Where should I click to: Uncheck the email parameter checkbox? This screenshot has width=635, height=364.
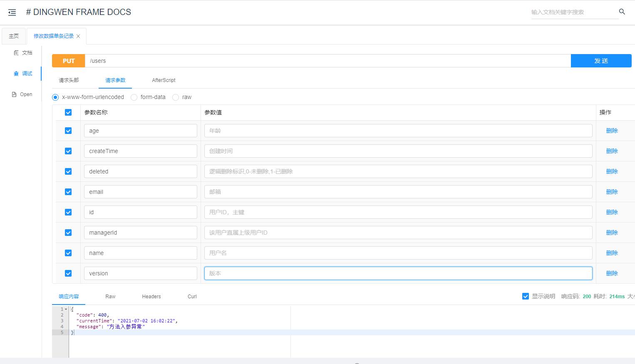[x=68, y=192]
